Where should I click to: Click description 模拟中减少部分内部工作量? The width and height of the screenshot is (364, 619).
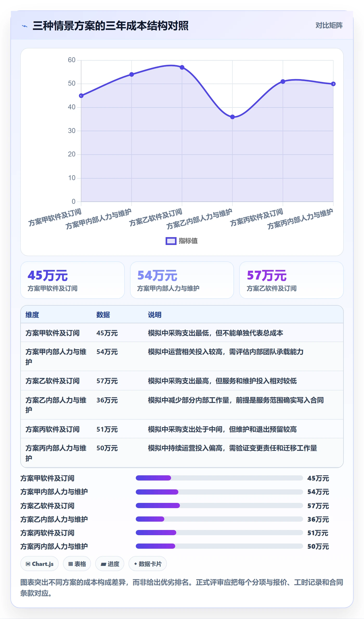point(236,400)
